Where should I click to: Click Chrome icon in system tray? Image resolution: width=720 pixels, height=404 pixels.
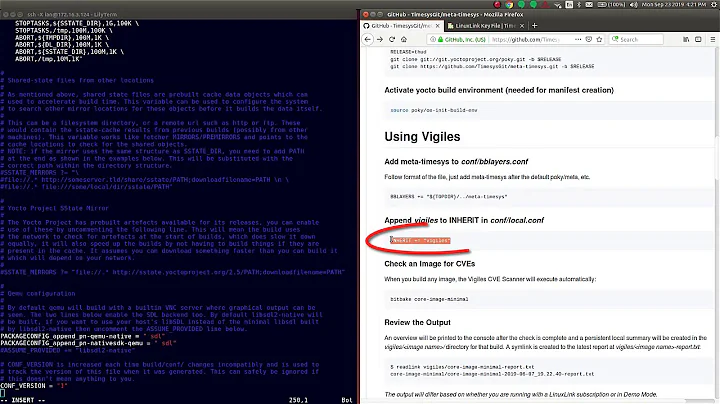(x=509, y=5)
